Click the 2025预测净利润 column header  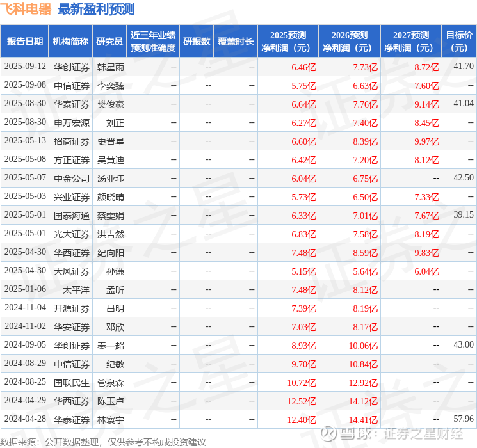pos(288,42)
